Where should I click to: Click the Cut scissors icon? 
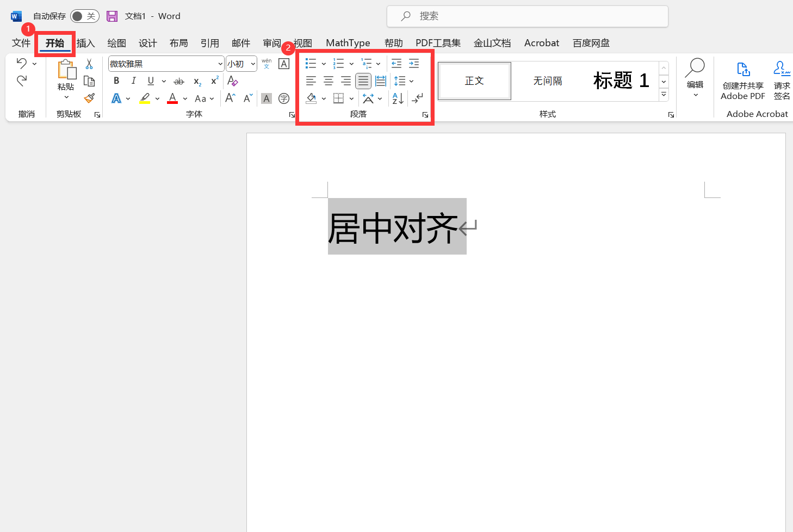point(89,64)
